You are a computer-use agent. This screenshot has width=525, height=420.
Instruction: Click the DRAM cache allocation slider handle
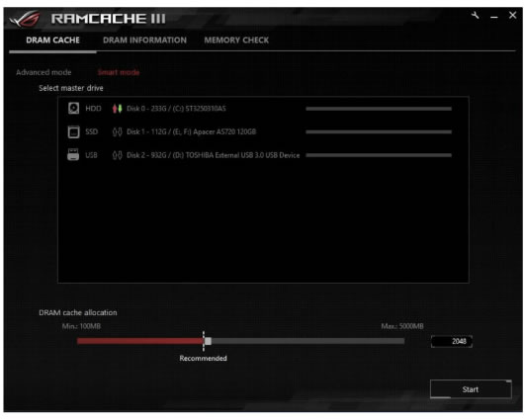click(x=208, y=341)
